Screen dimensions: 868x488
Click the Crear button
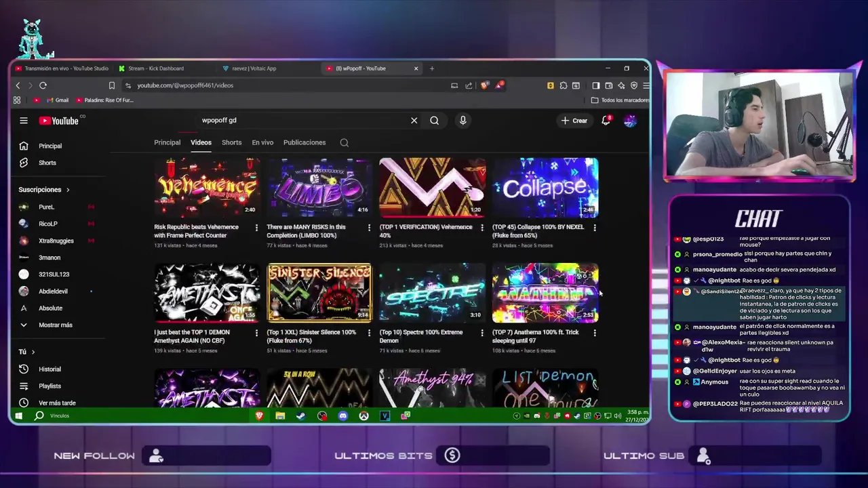[x=574, y=121]
